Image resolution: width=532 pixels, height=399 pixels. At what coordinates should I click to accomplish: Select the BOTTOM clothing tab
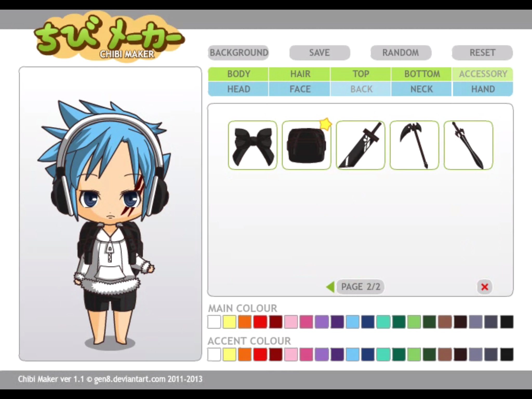pyautogui.click(x=422, y=74)
